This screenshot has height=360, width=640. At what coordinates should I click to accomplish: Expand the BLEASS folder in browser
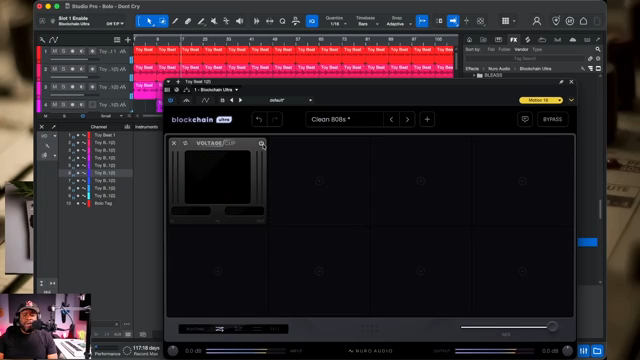(474, 76)
